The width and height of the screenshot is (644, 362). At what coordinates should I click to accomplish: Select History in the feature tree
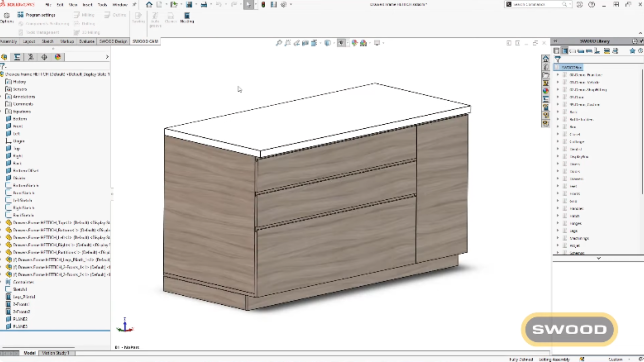19,82
